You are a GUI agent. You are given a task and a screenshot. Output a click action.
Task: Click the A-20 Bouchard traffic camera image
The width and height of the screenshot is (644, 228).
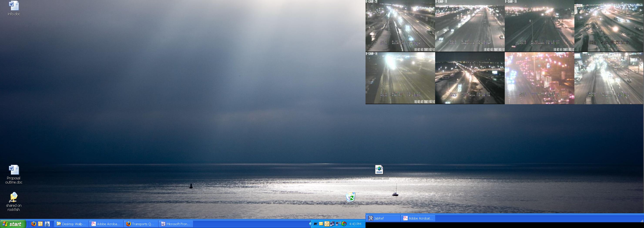point(540,26)
